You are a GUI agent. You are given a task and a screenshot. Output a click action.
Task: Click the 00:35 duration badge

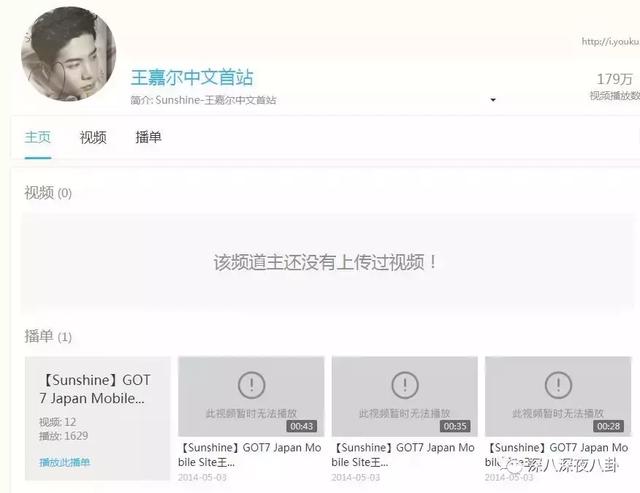[x=455, y=426]
